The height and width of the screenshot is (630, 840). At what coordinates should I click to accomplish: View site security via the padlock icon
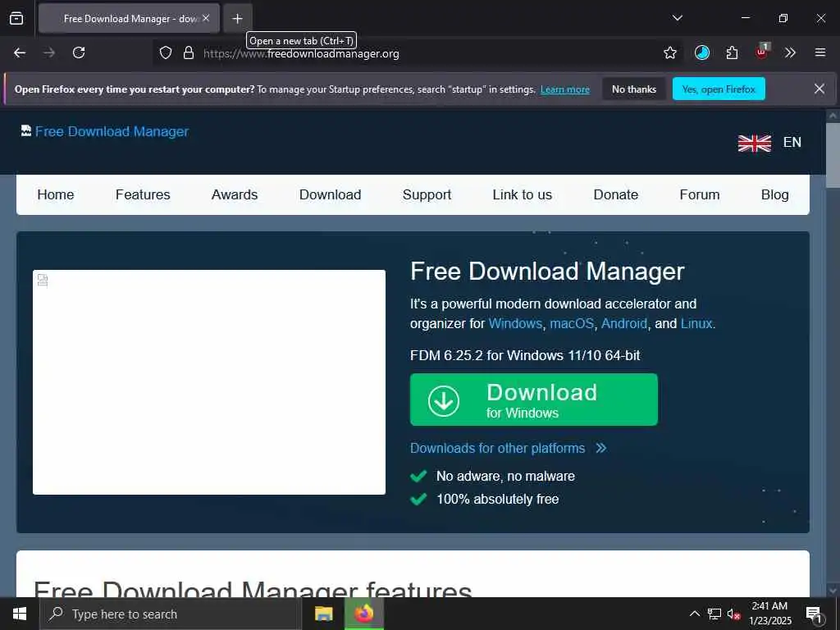(x=188, y=53)
